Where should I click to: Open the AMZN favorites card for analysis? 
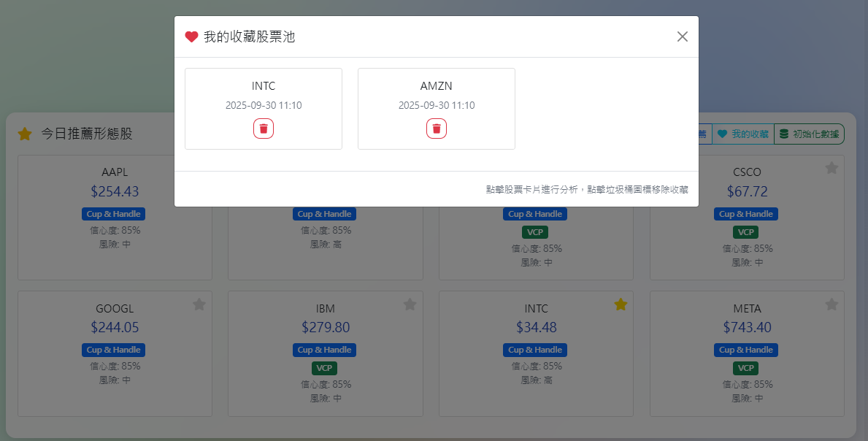coord(437,109)
